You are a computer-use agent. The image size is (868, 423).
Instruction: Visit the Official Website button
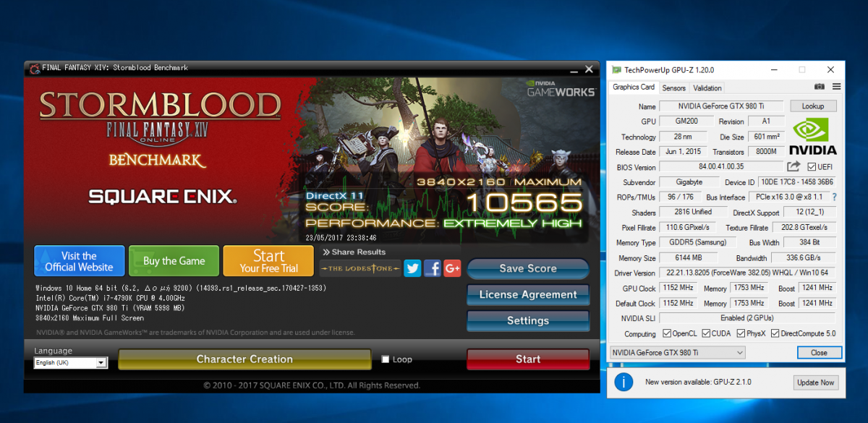tap(79, 261)
